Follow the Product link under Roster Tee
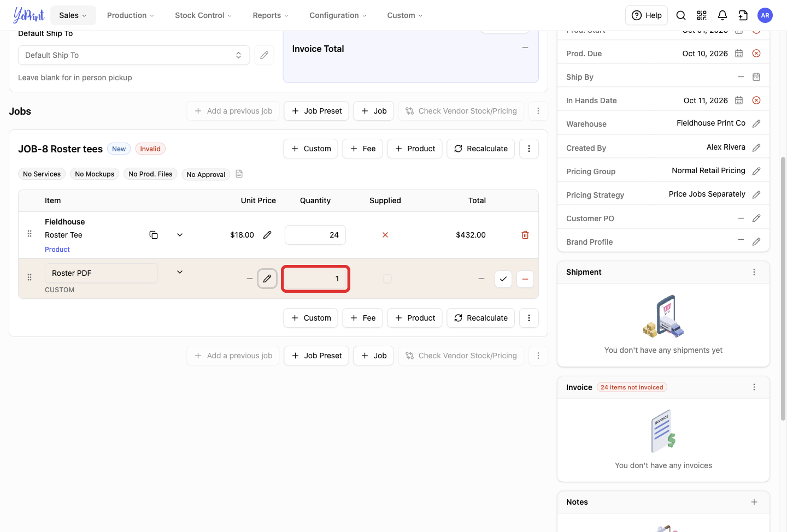This screenshot has height=532, width=787. (x=57, y=250)
